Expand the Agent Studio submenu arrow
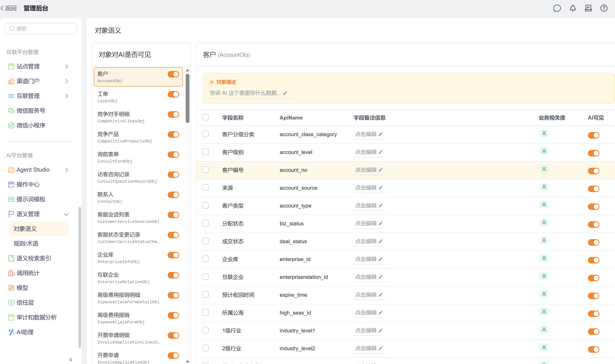 point(67,170)
